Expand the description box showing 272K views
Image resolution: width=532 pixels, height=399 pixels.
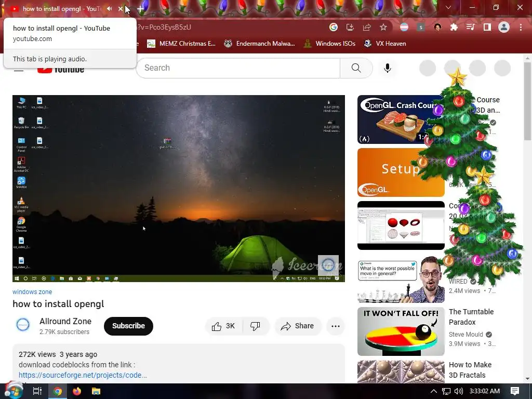[179, 365]
